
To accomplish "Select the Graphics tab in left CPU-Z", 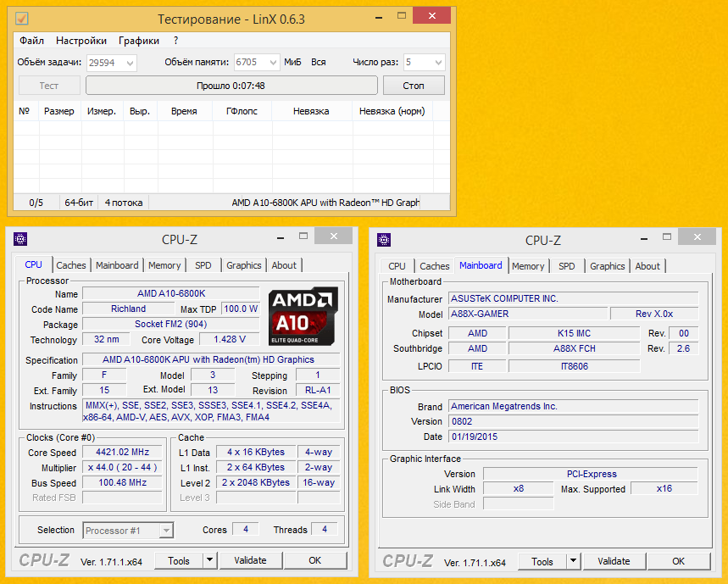I will pyautogui.click(x=244, y=265).
